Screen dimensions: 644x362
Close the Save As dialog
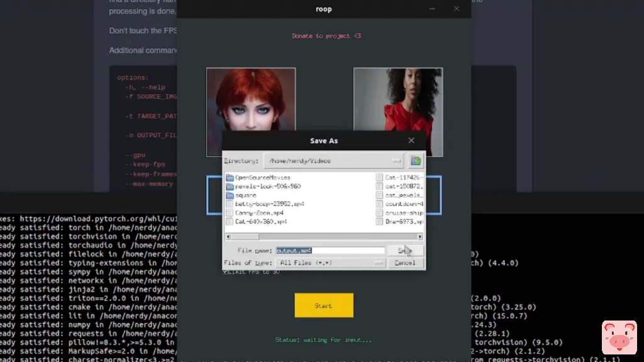click(411, 140)
